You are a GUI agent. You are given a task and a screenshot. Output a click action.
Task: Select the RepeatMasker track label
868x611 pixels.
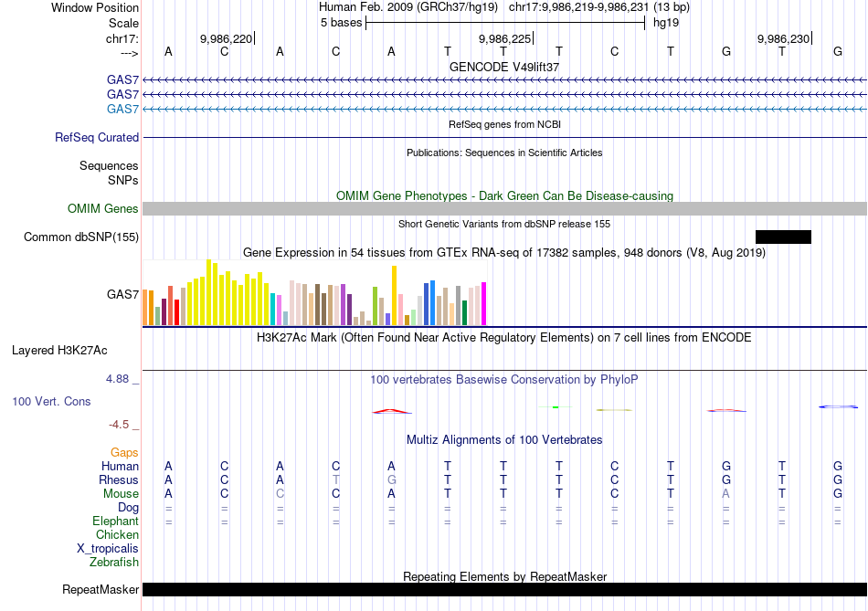point(101,590)
